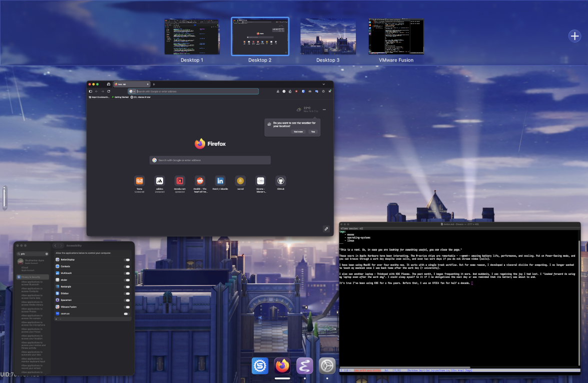Clear the settings search field
The image size is (588, 383).
[x=47, y=254]
